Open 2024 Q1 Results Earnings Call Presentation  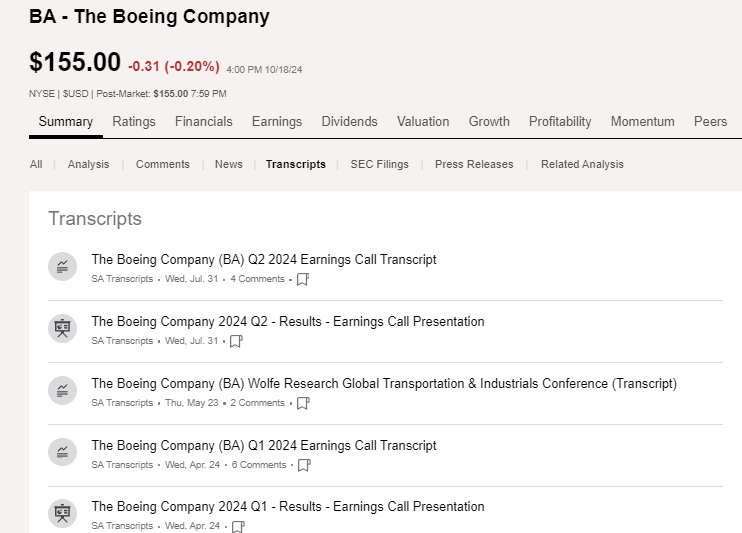pyautogui.click(x=288, y=507)
